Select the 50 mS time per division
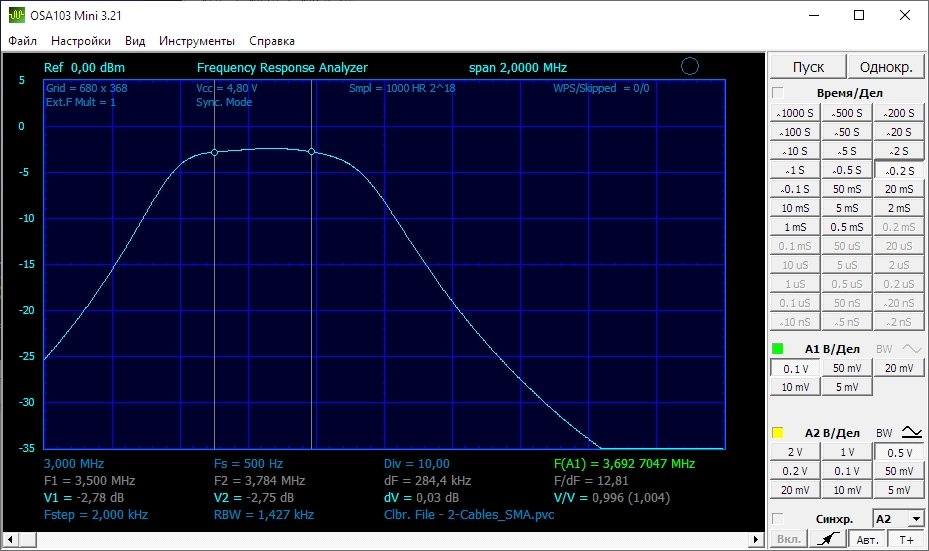Screen dimensions: 929x551 [x=846, y=189]
